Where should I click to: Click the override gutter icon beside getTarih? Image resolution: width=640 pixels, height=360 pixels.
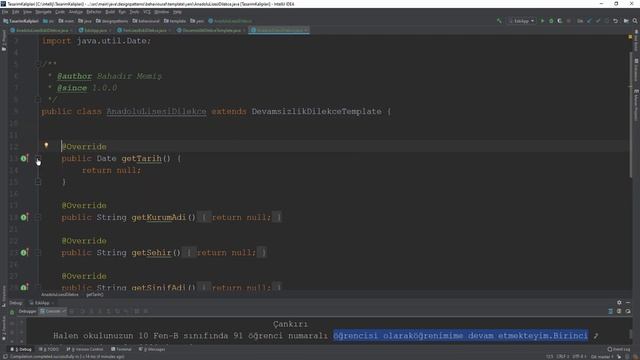[x=24, y=158]
